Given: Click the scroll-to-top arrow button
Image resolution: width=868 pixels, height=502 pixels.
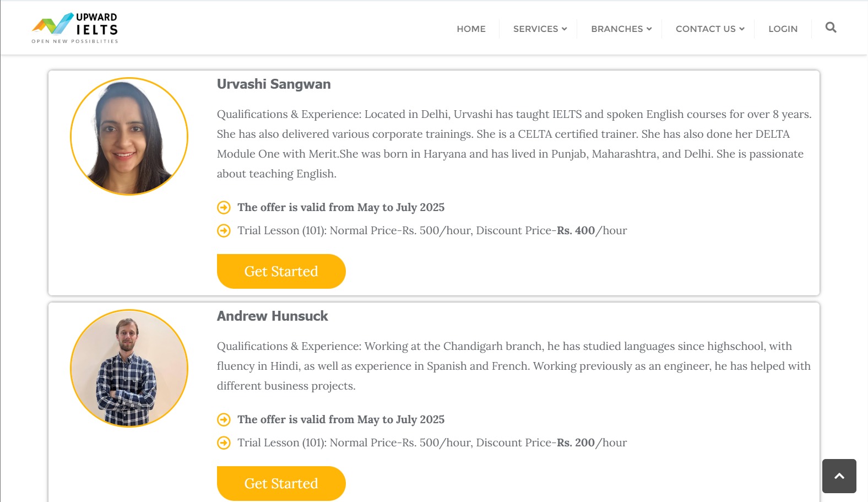Looking at the screenshot, I should pos(839,476).
